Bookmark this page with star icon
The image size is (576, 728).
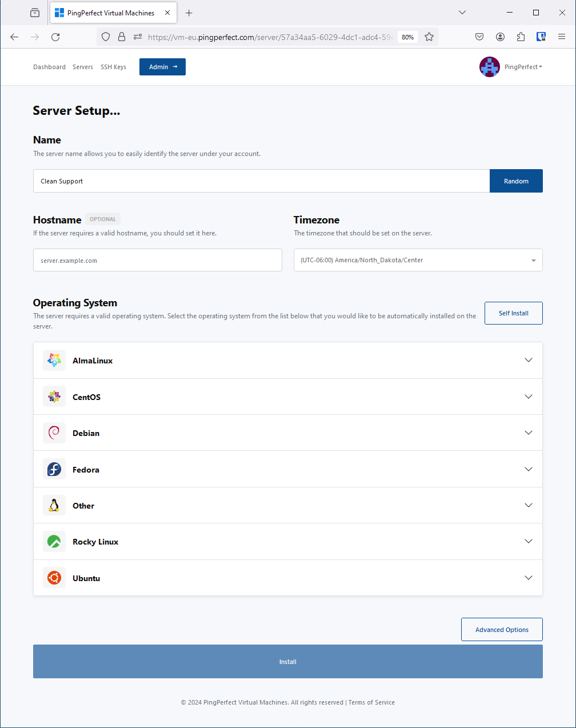(429, 37)
